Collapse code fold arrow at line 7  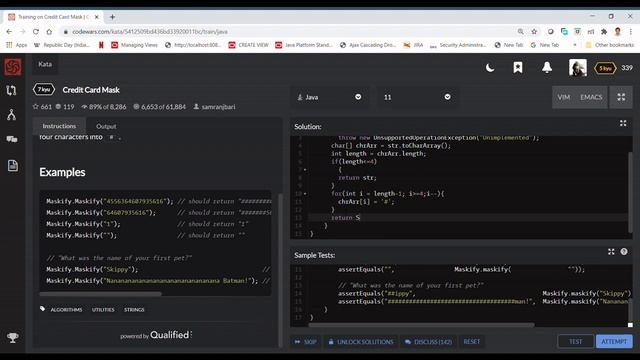(x=305, y=169)
